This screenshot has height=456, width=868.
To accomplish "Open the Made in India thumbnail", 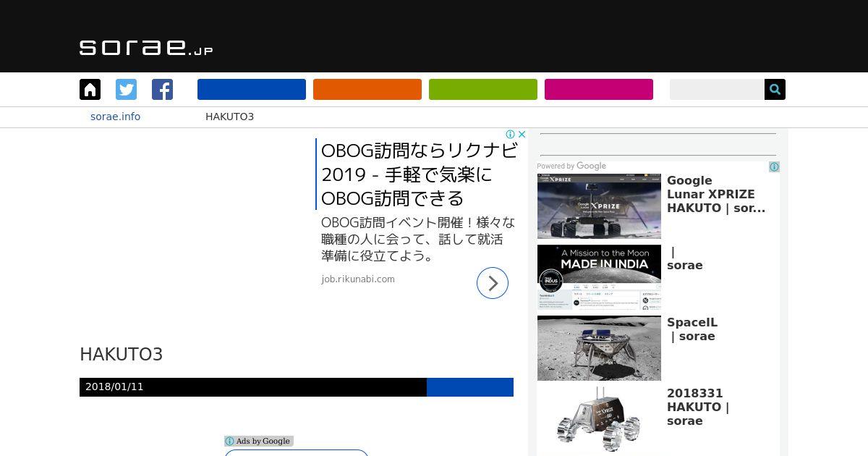I will pyautogui.click(x=599, y=277).
